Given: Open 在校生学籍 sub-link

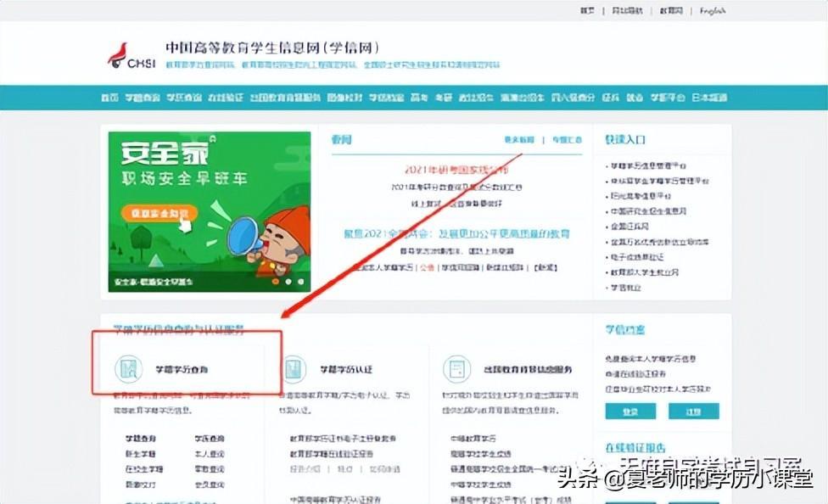Looking at the screenshot, I should 145,469.
